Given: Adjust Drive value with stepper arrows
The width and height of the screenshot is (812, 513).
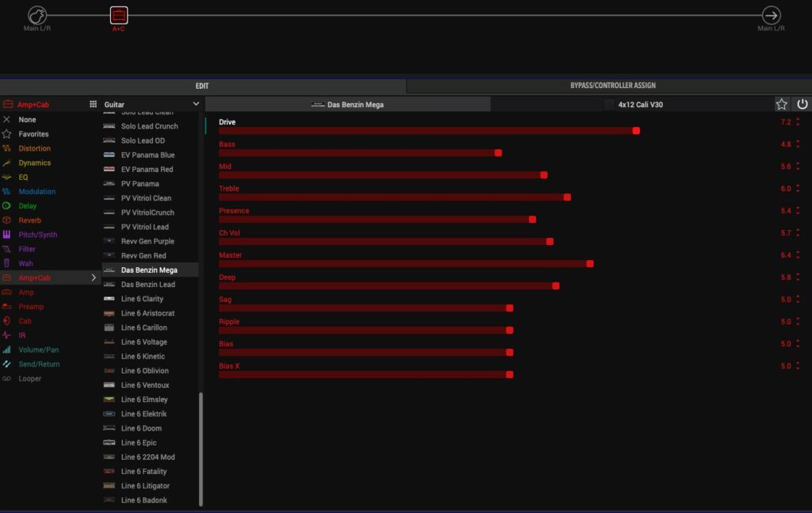Looking at the screenshot, I should [x=798, y=122].
